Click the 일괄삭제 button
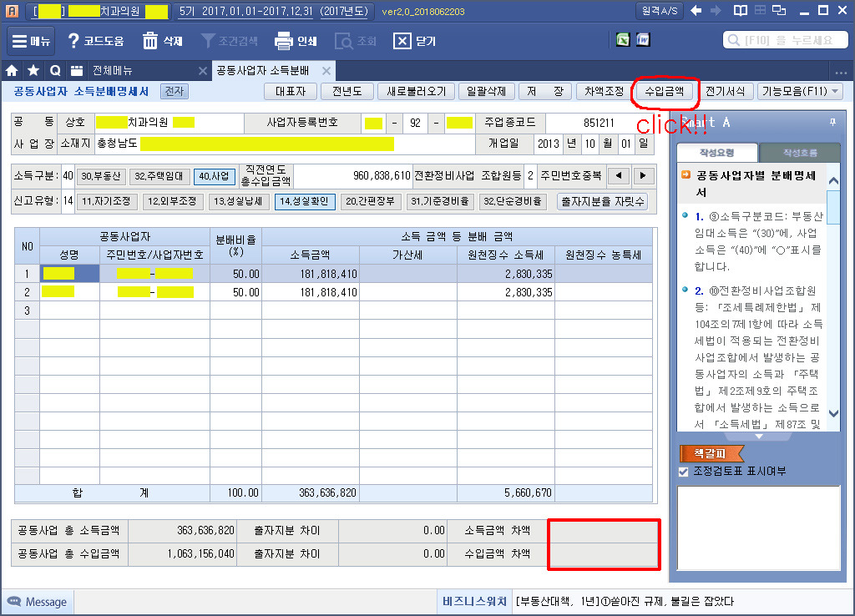This screenshot has height=616, width=855. [487, 92]
